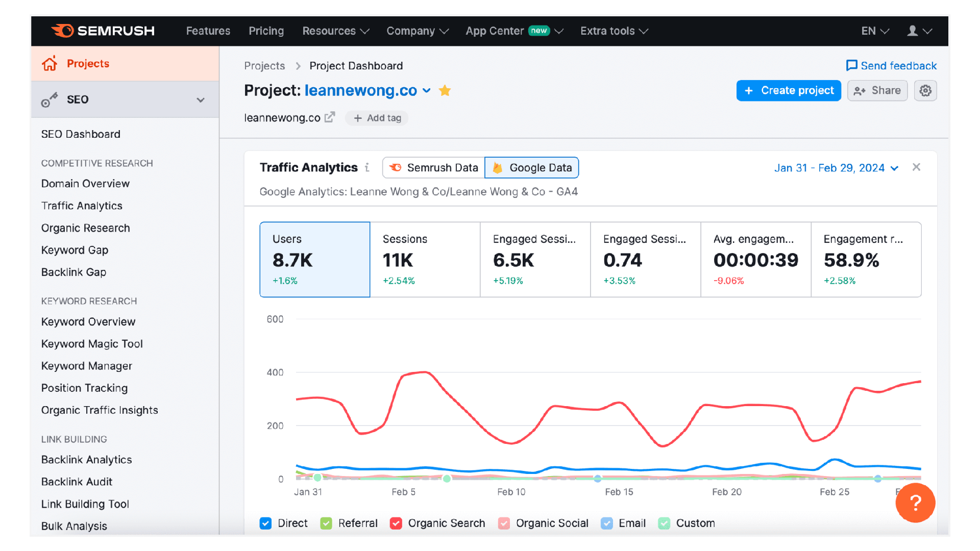Toggle the Custom traffic checkbox

coord(664,523)
